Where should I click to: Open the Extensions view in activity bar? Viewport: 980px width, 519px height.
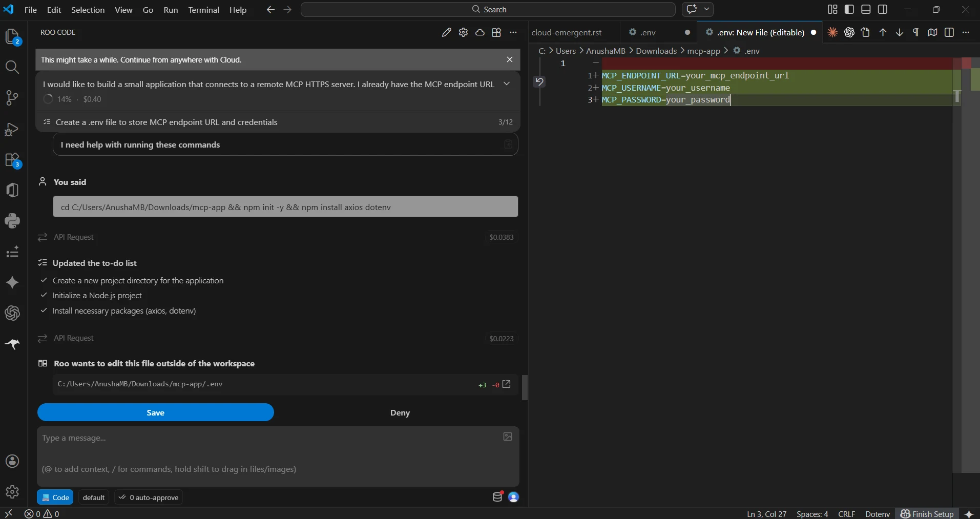(12, 160)
